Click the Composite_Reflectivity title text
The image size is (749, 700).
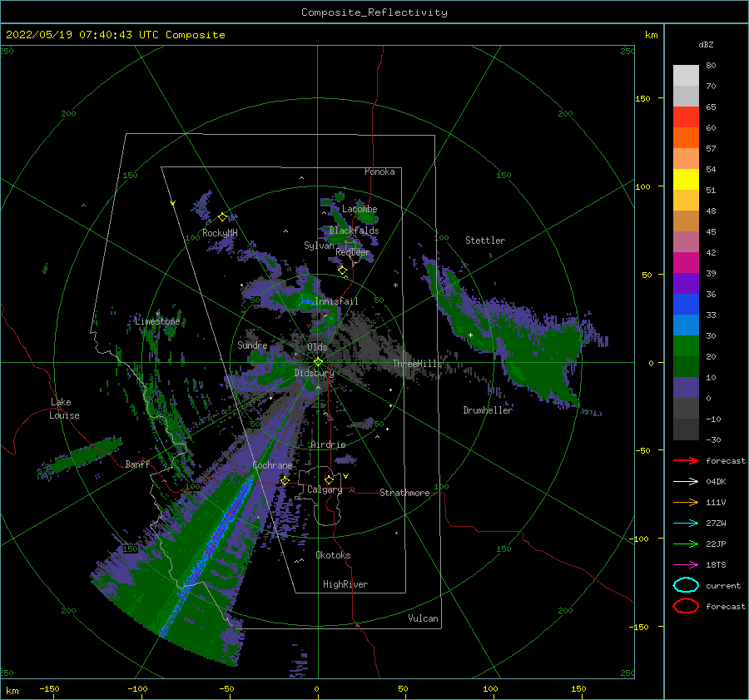click(374, 12)
